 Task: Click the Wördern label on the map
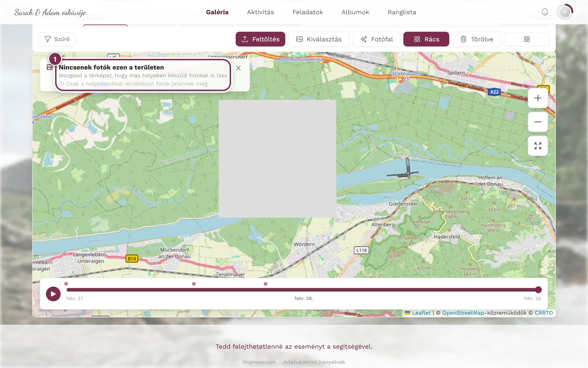click(x=305, y=245)
